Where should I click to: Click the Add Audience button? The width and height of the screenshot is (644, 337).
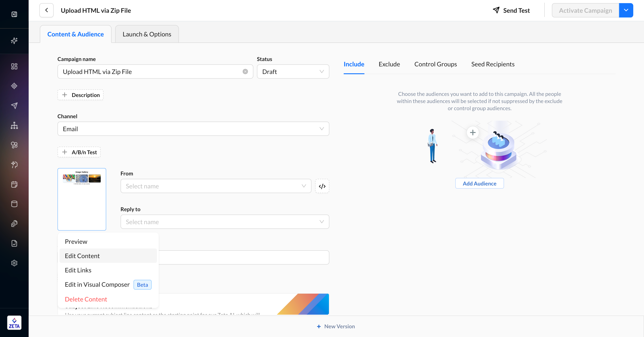[x=479, y=183]
